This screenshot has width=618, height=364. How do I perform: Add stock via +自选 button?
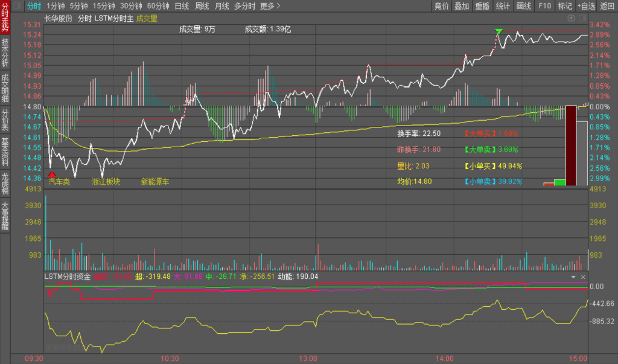585,6
